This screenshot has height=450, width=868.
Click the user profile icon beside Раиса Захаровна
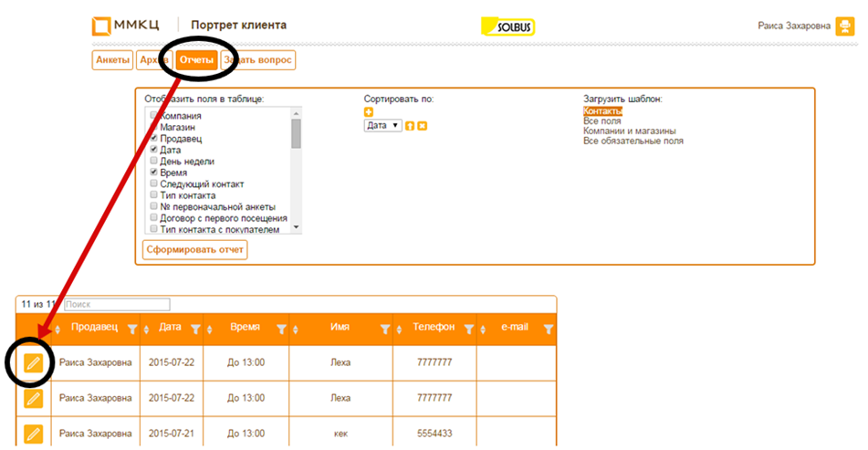pyautogui.click(x=845, y=26)
